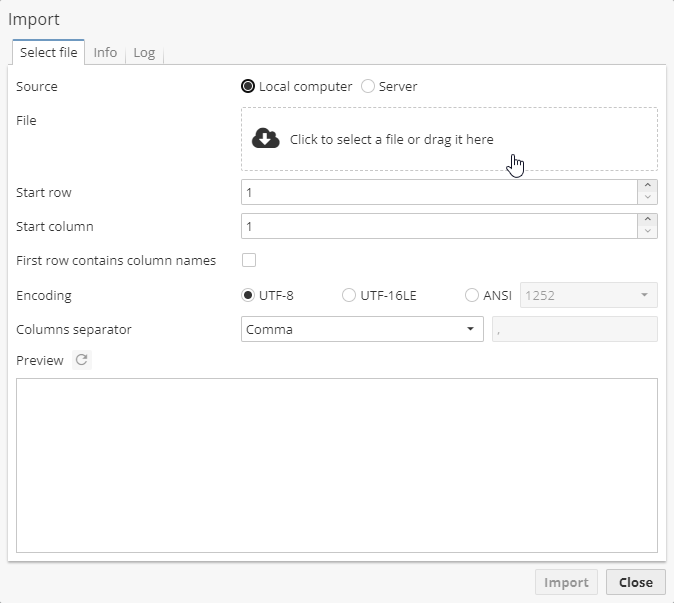This screenshot has width=674, height=603.
Task: Click the file drop zone to select file
Action: 449,139
